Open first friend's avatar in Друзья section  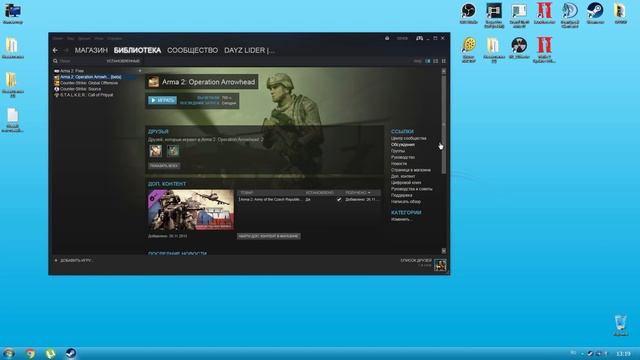156,151
